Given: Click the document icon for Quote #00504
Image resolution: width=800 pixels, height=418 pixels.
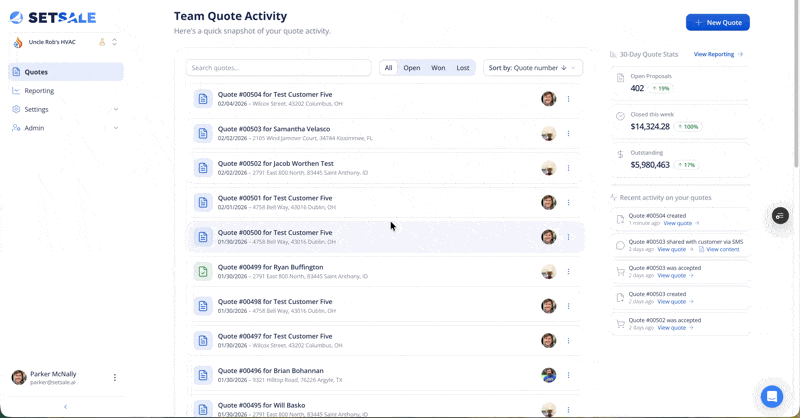Looking at the screenshot, I should click(x=203, y=99).
